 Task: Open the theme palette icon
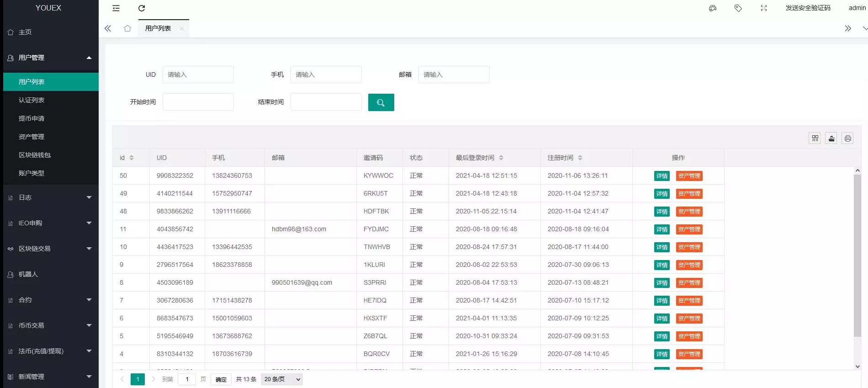713,8
